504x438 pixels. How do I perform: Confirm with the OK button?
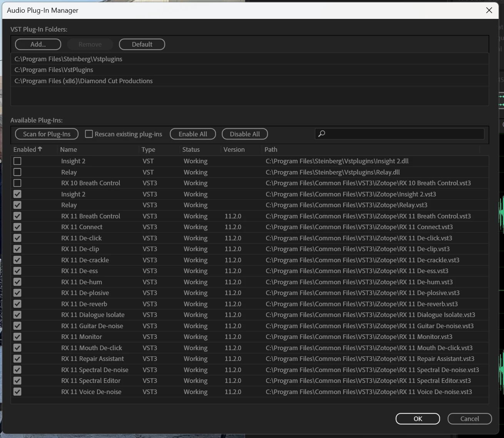[418, 419]
